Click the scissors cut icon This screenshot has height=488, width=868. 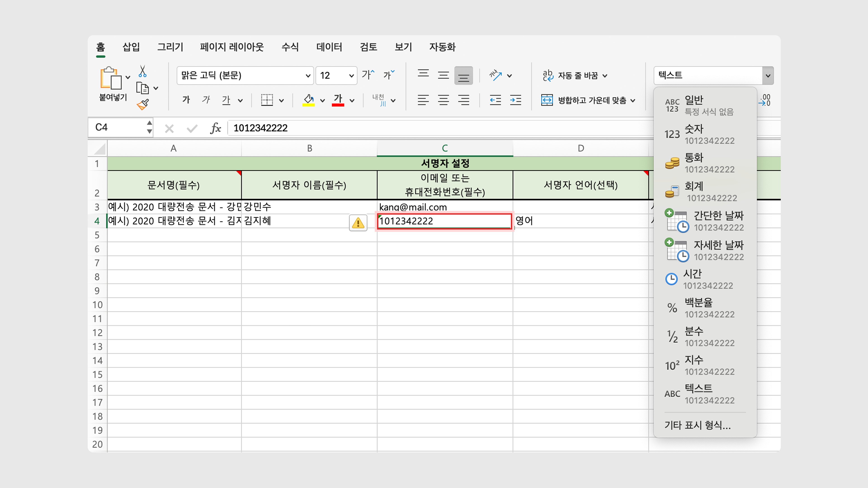click(x=143, y=71)
